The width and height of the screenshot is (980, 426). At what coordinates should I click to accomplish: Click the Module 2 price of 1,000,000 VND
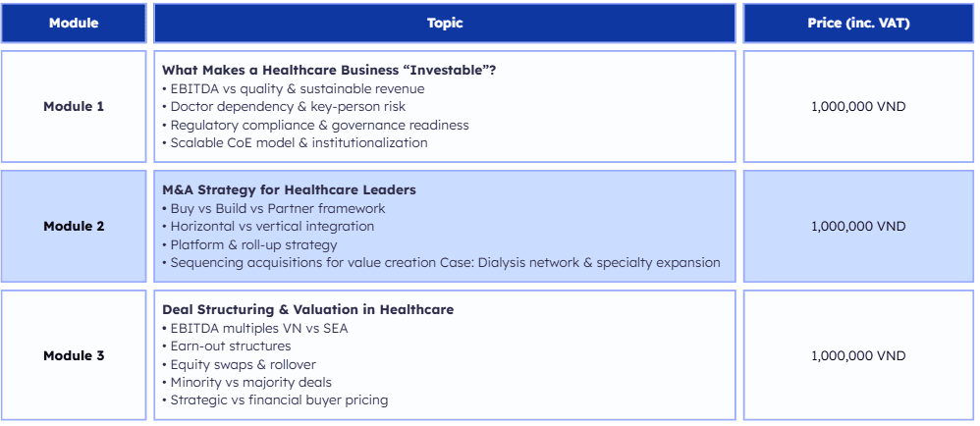click(x=857, y=227)
